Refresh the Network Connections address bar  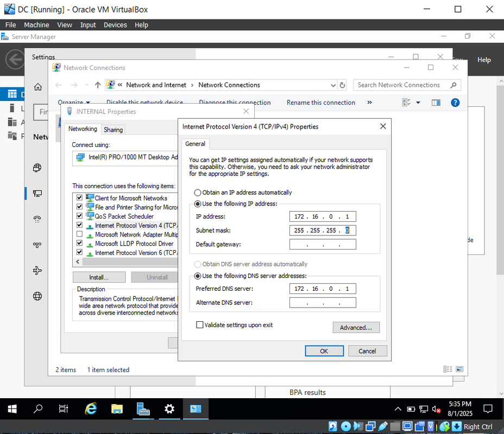[x=342, y=85]
